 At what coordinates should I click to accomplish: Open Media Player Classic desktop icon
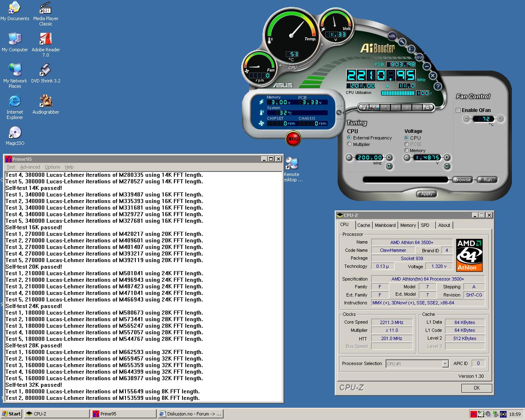tap(46, 14)
